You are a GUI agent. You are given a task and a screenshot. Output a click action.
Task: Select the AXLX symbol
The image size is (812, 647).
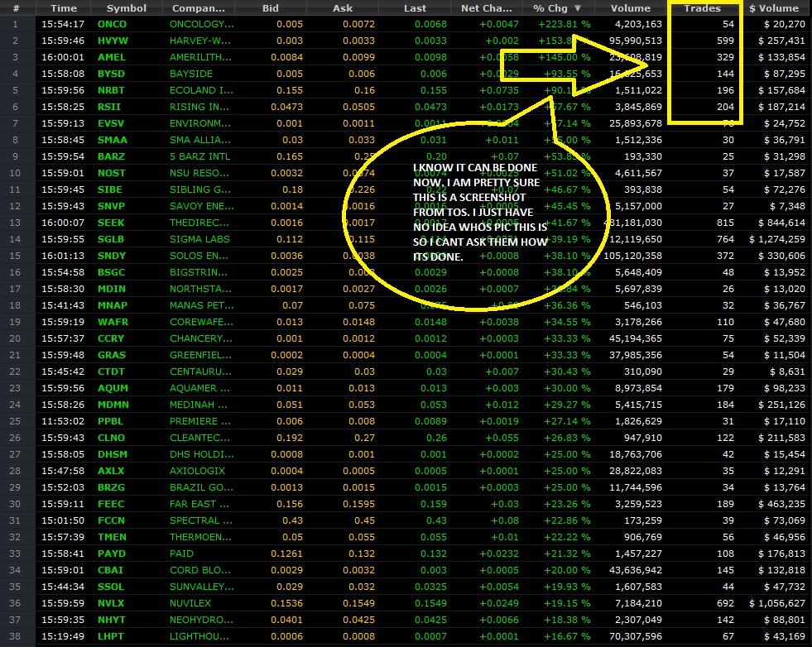(112, 471)
